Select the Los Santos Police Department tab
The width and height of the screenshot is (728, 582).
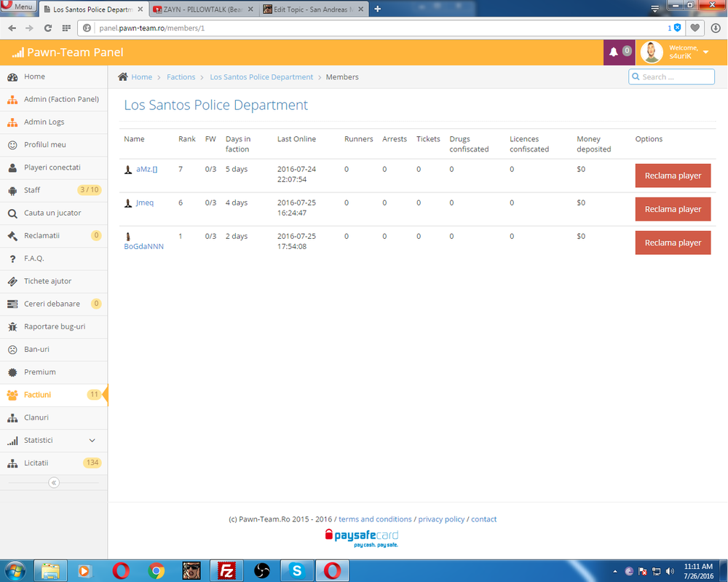point(93,9)
